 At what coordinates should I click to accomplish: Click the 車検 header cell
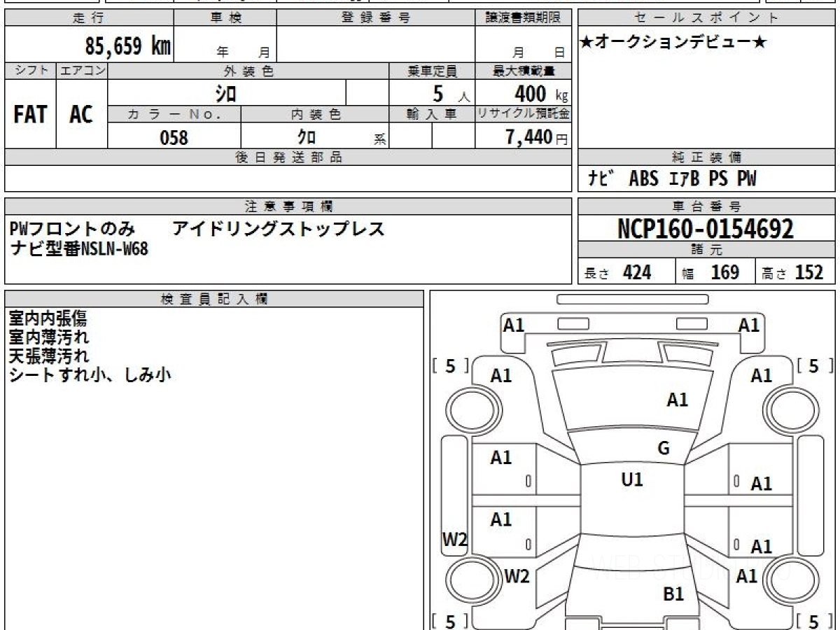225,18
